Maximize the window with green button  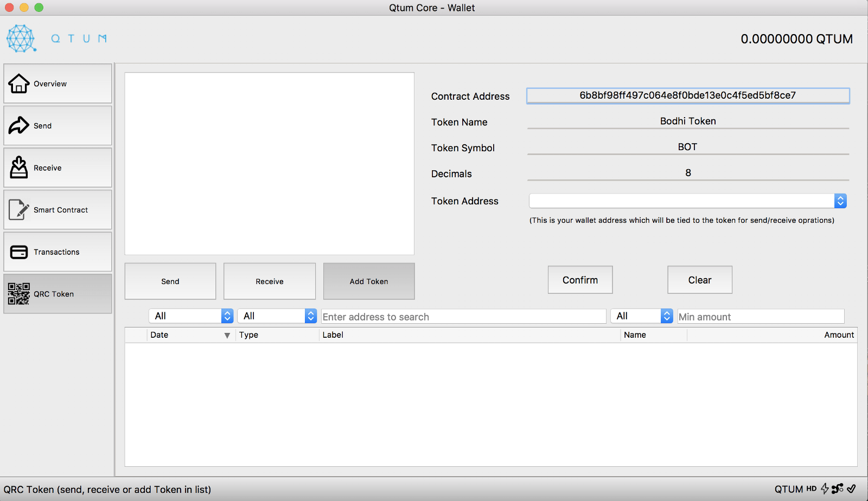(39, 8)
